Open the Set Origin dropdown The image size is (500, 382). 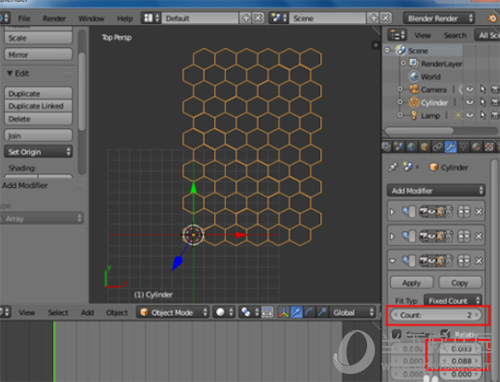[x=38, y=152]
